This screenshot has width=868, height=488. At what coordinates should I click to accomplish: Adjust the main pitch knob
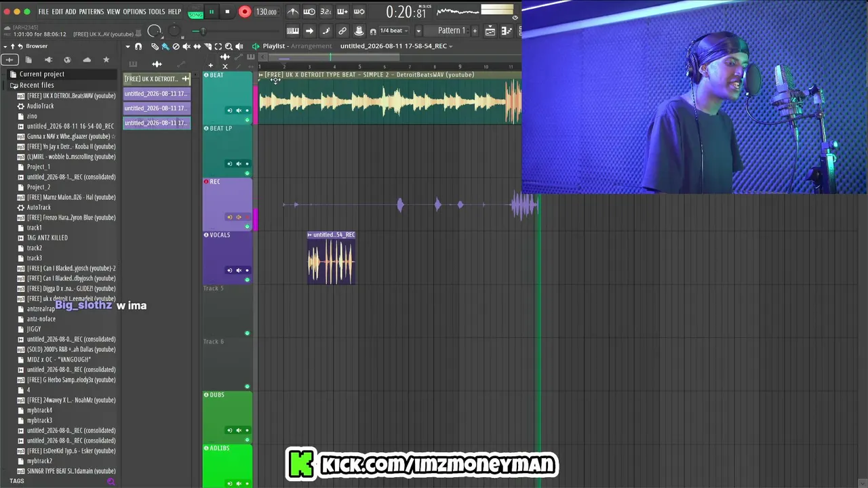tap(174, 30)
